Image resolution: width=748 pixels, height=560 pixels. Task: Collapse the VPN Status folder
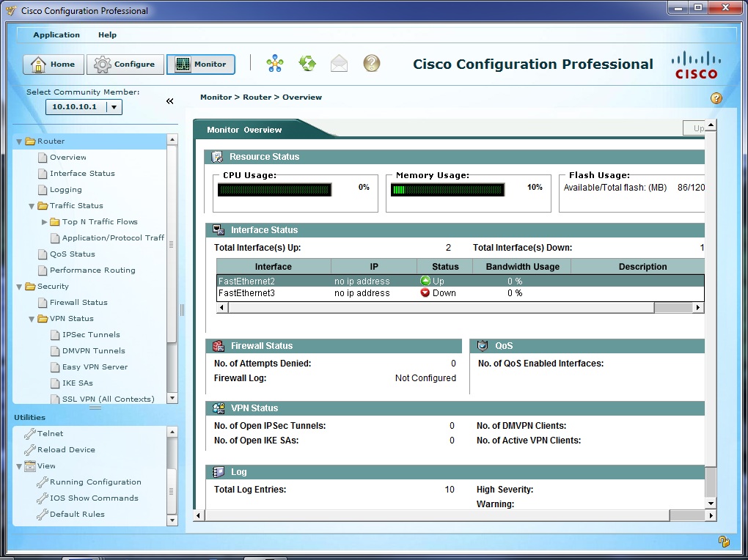click(x=32, y=319)
